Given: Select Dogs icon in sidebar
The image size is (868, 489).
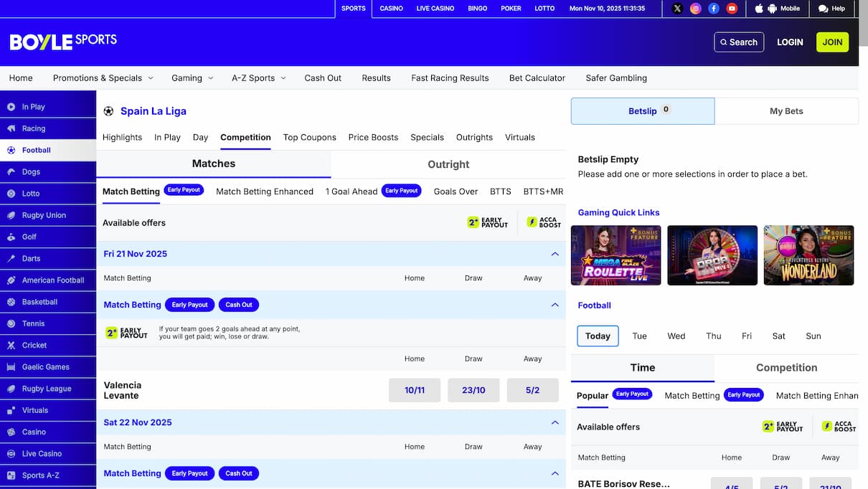Looking at the screenshot, I should point(11,172).
